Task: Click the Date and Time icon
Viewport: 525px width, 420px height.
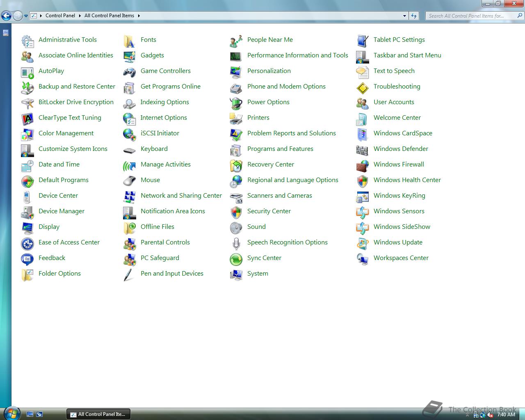Action: [27, 165]
